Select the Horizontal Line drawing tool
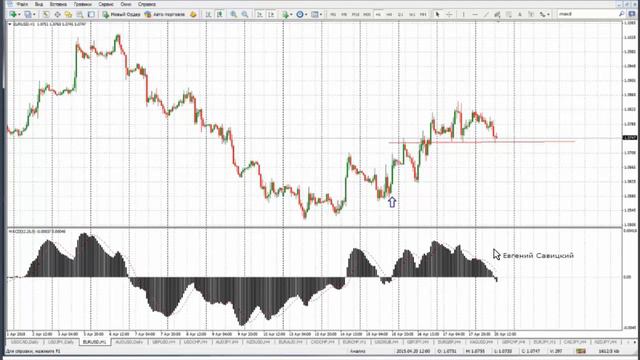 click(x=475, y=14)
